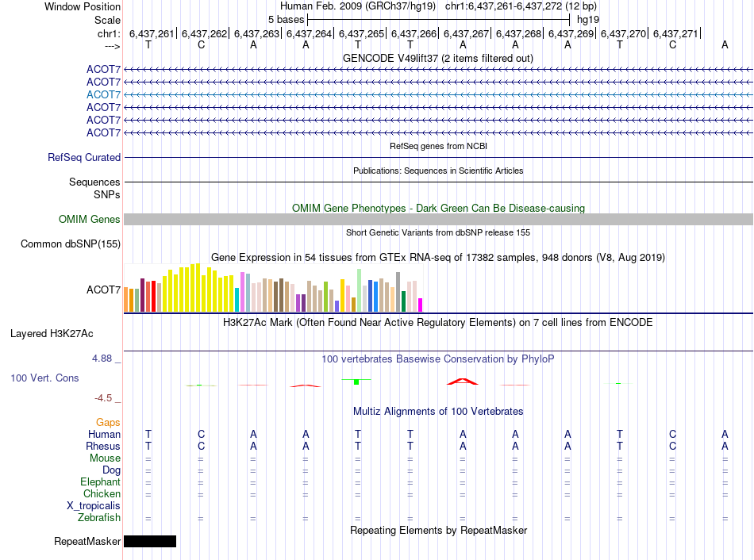Click the Human Feb. 2009 (GRCh37/hg19) title
The width and height of the screenshot is (754, 560).
[x=358, y=6]
